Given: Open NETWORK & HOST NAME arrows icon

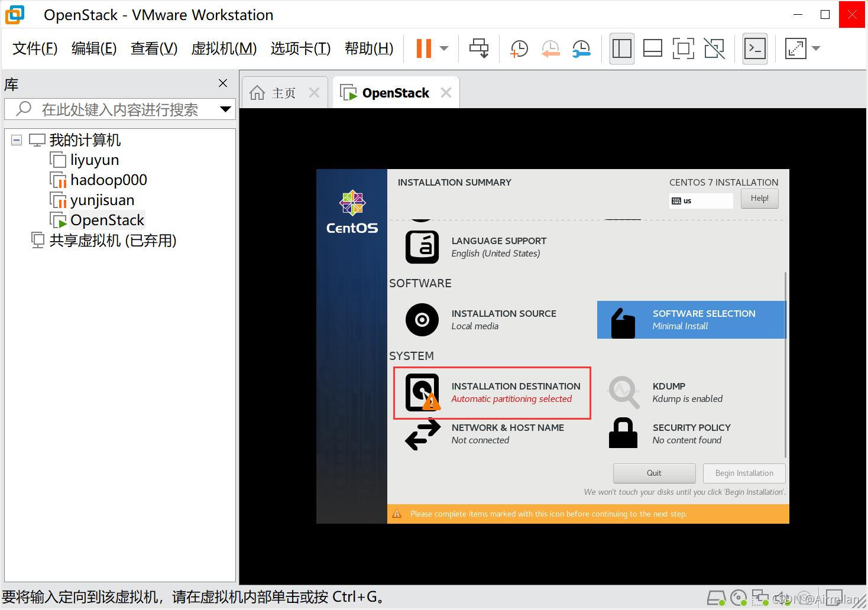Looking at the screenshot, I should click(x=423, y=434).
